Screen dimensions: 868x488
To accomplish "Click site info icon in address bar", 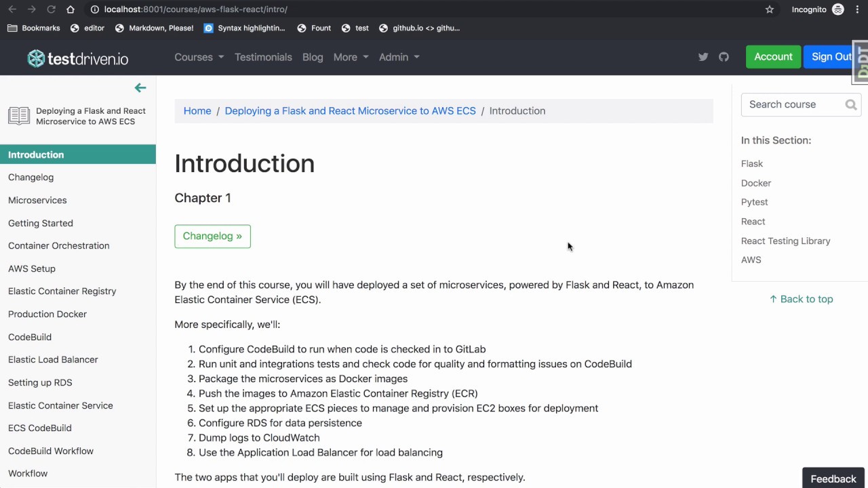I will click(95, 9).
